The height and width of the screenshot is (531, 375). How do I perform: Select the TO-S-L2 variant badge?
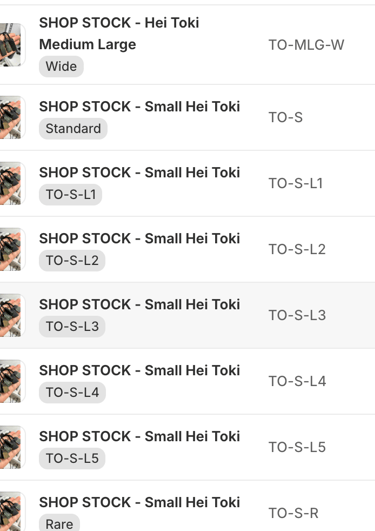coord(72,261)
